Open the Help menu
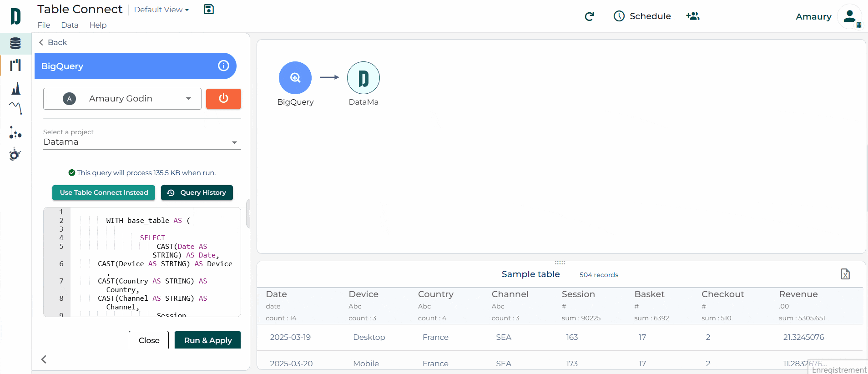The height and width of the screenshot is (374, 868). point(98,25)
